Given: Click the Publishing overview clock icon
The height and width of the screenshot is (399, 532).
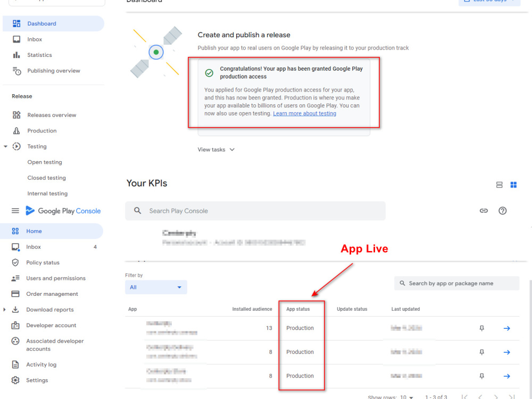Looking at the screenshot, I should 16,71.
